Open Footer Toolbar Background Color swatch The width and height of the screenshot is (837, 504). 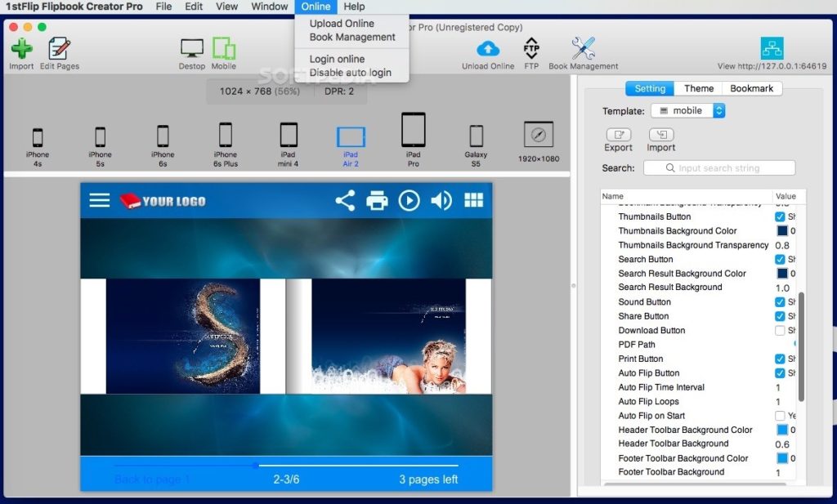tap(782, 458)
